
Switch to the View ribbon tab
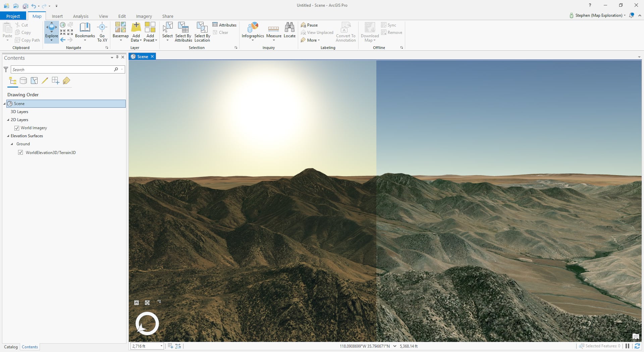tap(103, 16)
